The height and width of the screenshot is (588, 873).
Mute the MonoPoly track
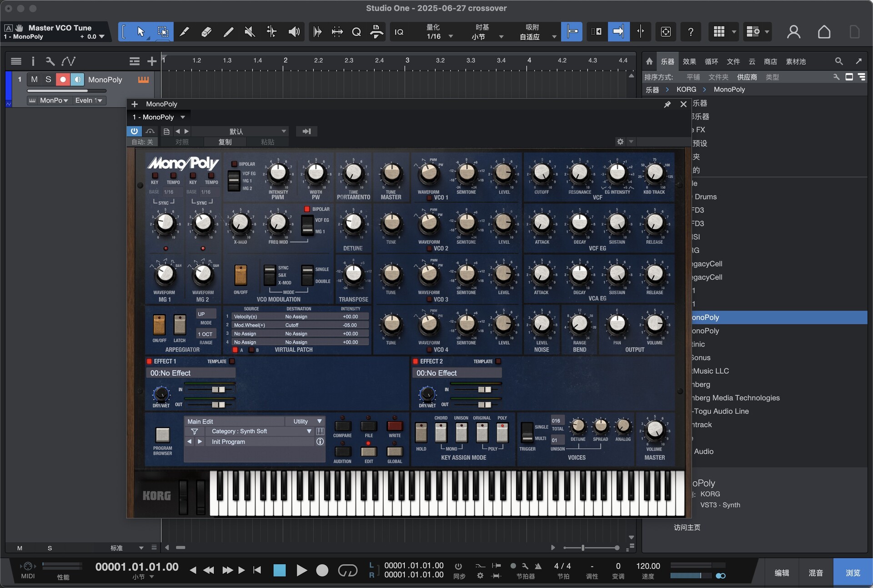34,79
